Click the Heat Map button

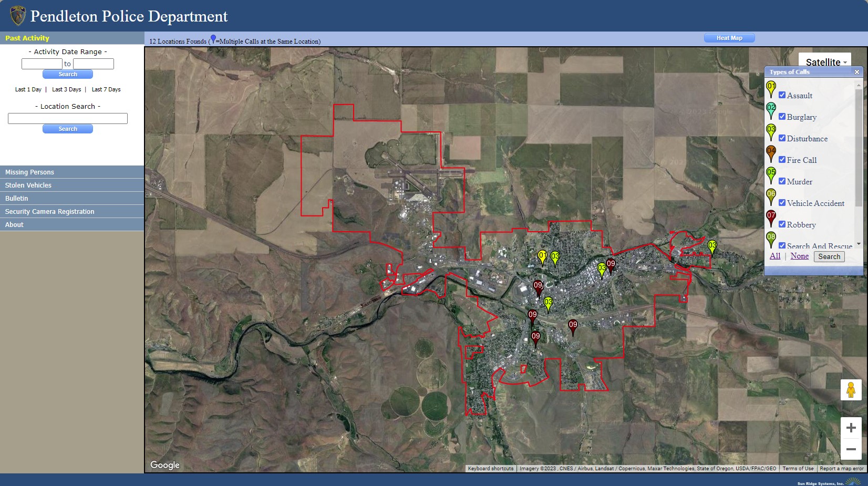[729, 38]
